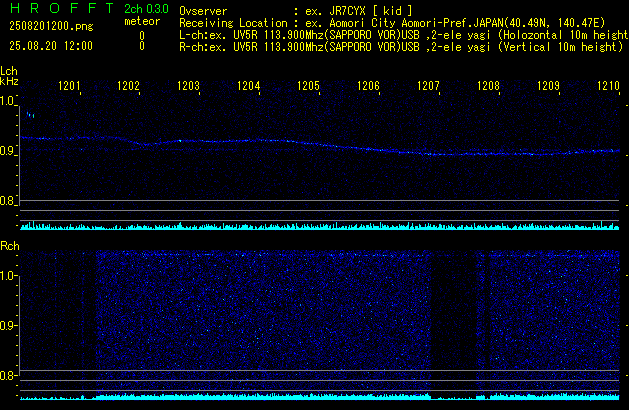Click the 1204 time marker
The width and height of the screenshot is (629, 410).
[249, 86]
